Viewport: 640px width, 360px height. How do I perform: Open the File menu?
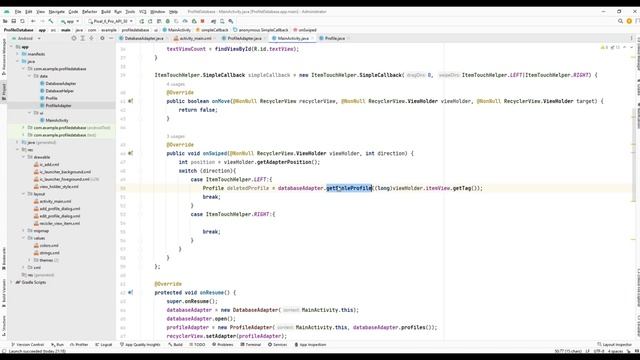click(x=18, y=12)
